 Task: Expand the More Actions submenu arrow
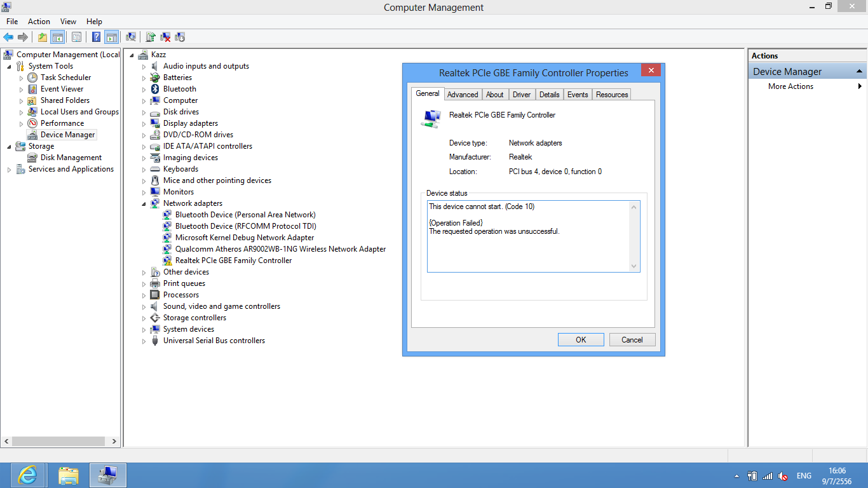(860, 86)
